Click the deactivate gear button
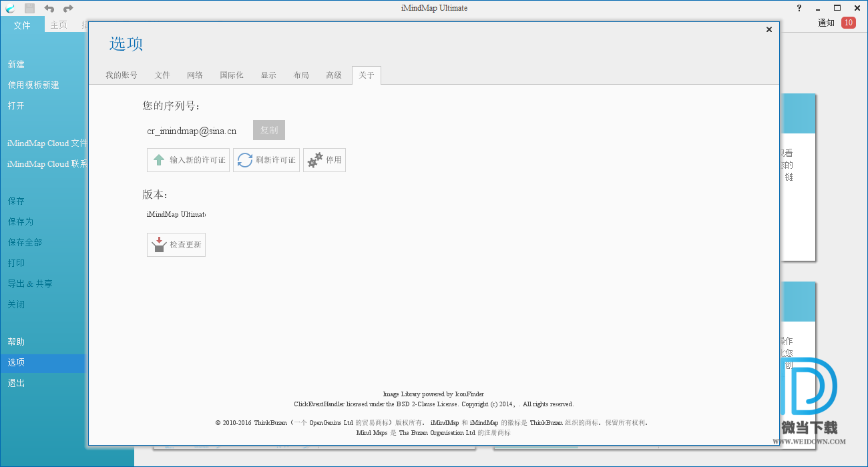 pos(324,160)
